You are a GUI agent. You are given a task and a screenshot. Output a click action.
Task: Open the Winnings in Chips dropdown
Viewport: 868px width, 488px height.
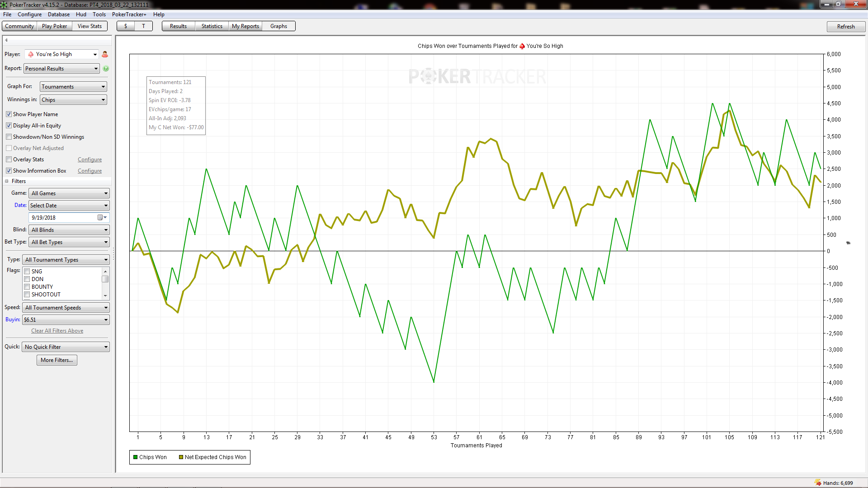coord(73,100)
